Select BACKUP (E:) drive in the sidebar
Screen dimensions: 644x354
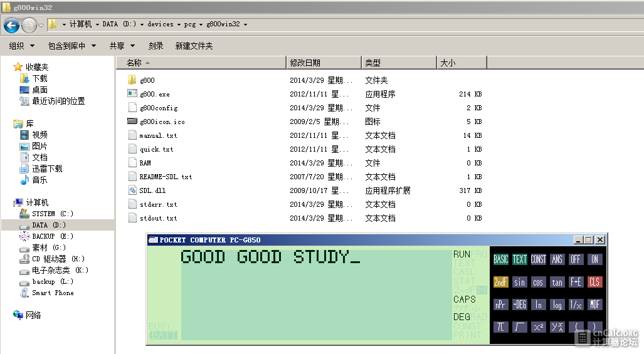pyautogui.click(x=53, y=236)
